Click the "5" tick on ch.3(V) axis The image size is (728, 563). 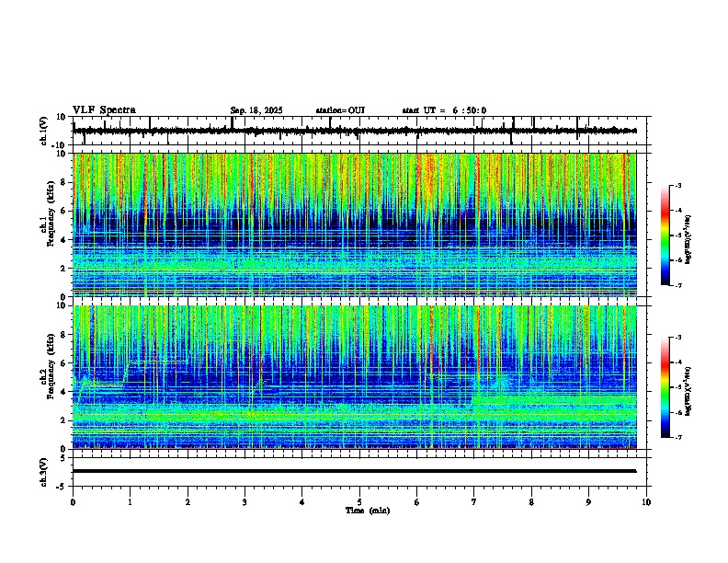[x=63, y=457]
